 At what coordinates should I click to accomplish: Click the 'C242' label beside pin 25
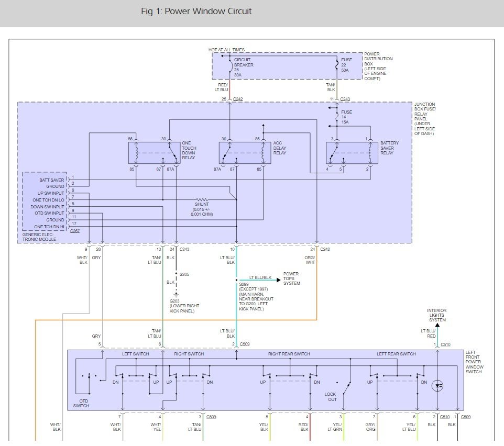pyautogui.click(x=238, y=99)
